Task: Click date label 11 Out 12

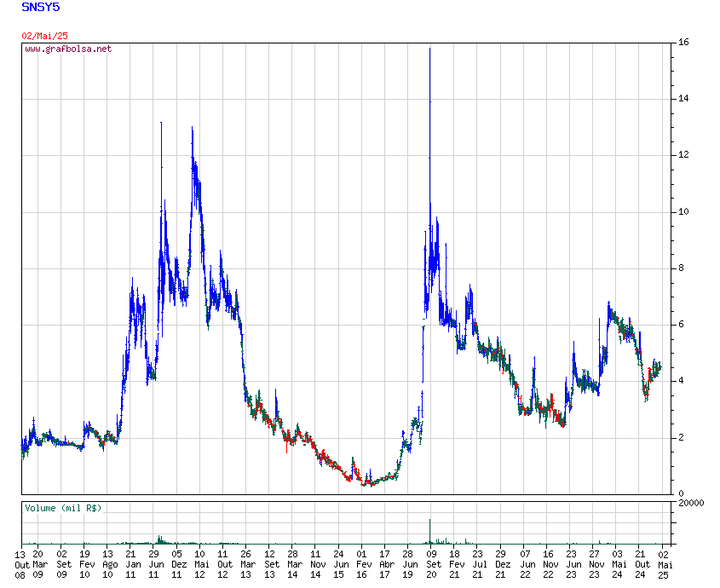Action: (x=224, y=565)
